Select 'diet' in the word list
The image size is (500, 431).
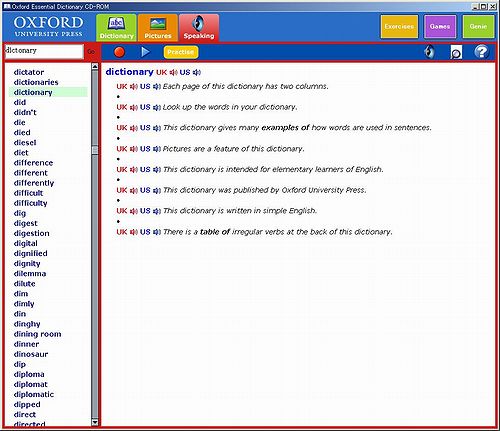point(21,153)
